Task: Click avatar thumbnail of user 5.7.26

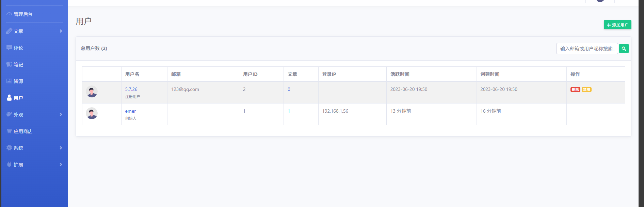Action: [92, 92]
